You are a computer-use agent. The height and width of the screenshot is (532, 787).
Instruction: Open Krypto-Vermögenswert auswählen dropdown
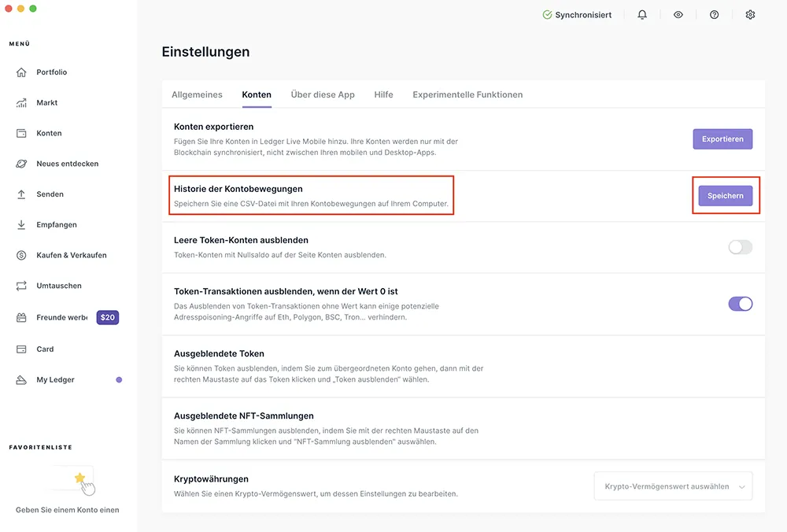coord(673,486)
